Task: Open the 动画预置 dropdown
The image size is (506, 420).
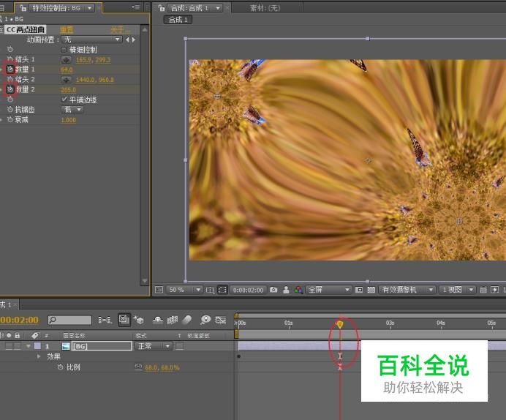Action: pos(91,39)
